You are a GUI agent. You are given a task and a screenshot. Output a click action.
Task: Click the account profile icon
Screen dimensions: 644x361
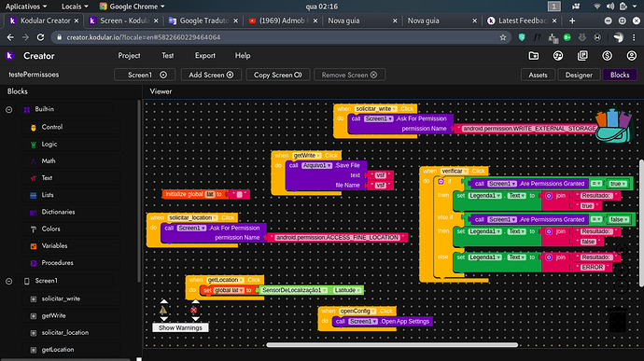(631, 56)
